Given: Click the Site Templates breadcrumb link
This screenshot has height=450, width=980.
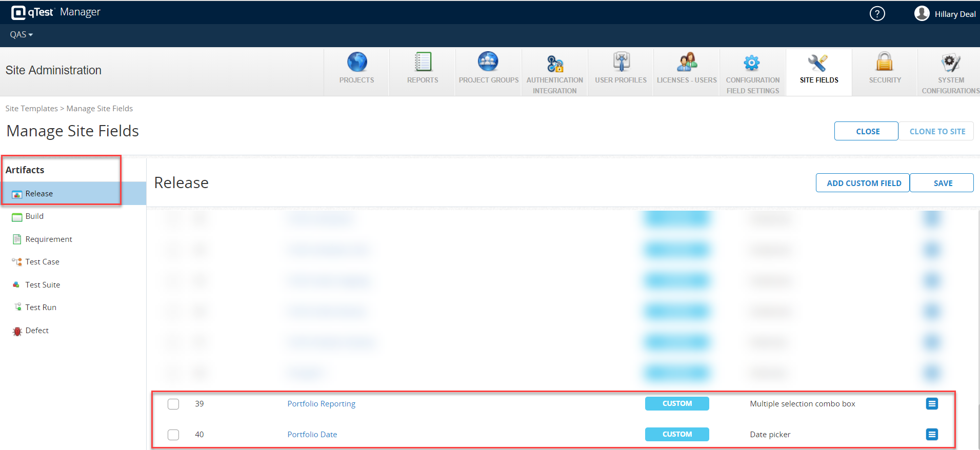Looking at the screenshot, I should pyautogui.click(x=32, y=109).
